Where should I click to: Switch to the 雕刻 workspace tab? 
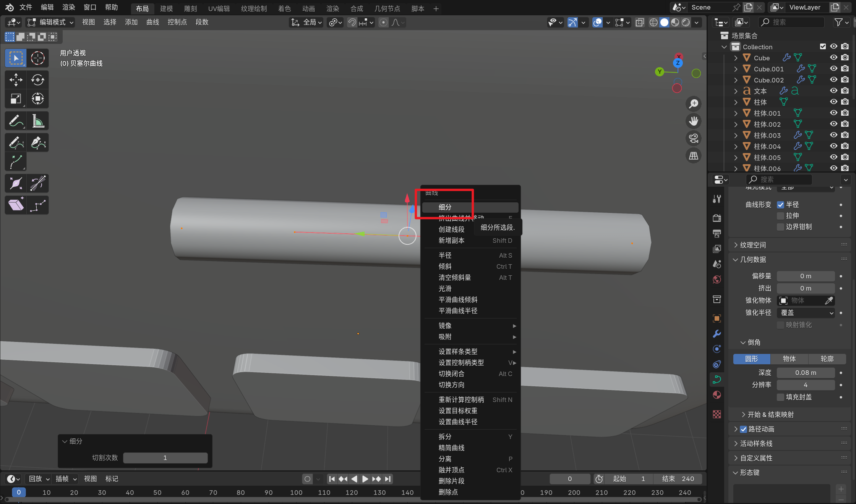coord(190,8)
